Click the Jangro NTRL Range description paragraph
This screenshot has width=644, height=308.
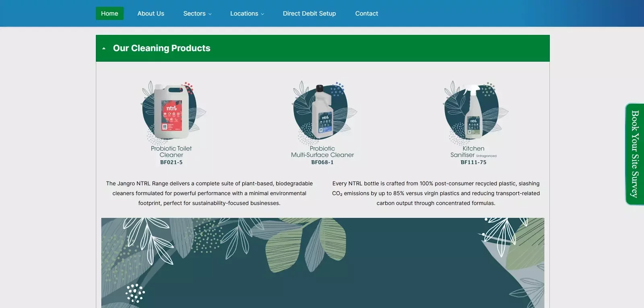(209, 193)
